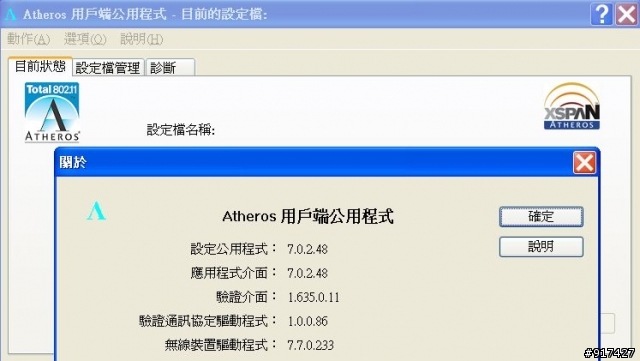The height and width of the screenshot is (361, 640).
Task: Click the 說明 button in About dialog
Action: click(541, 247)
